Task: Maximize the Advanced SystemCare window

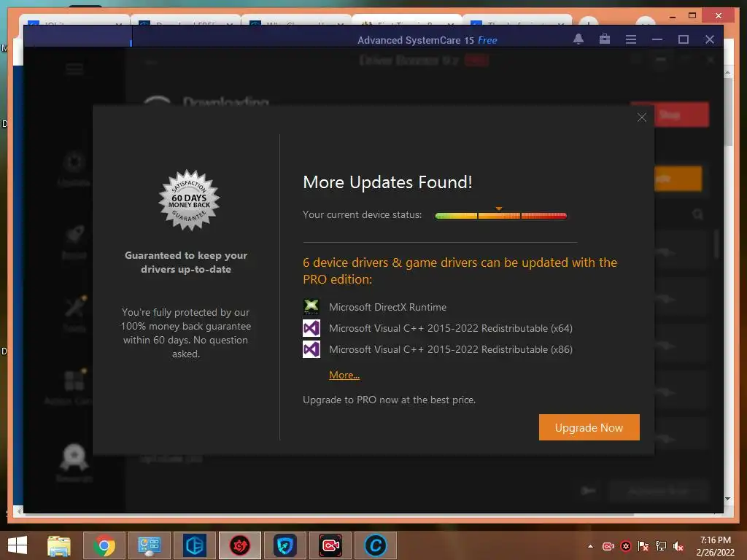Action: (683, 39)
